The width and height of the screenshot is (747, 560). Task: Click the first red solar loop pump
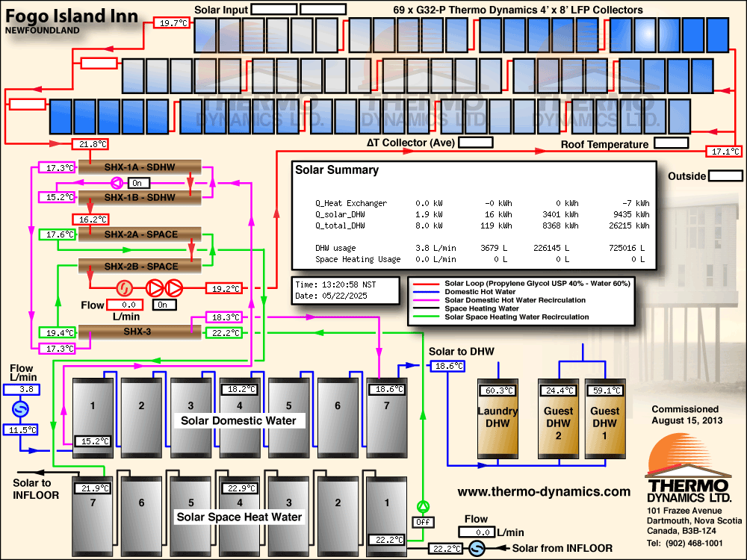[x=155, y=288]
